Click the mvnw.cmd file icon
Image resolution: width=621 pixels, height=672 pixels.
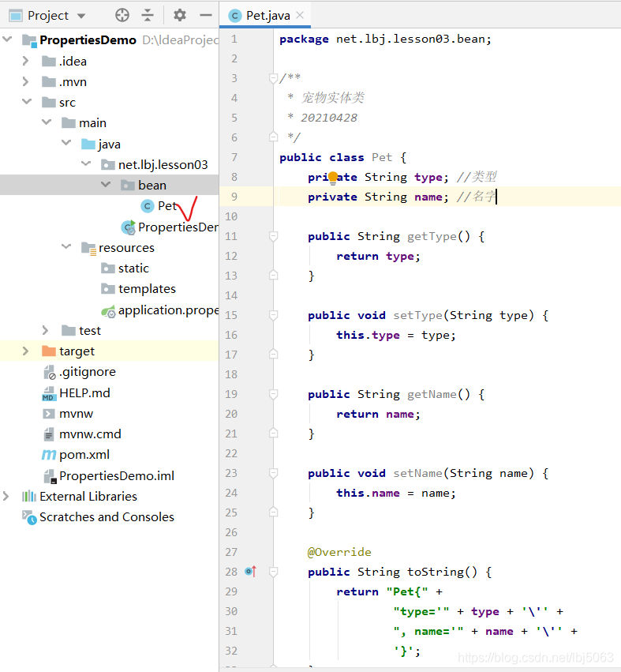(x=49, y=434)
